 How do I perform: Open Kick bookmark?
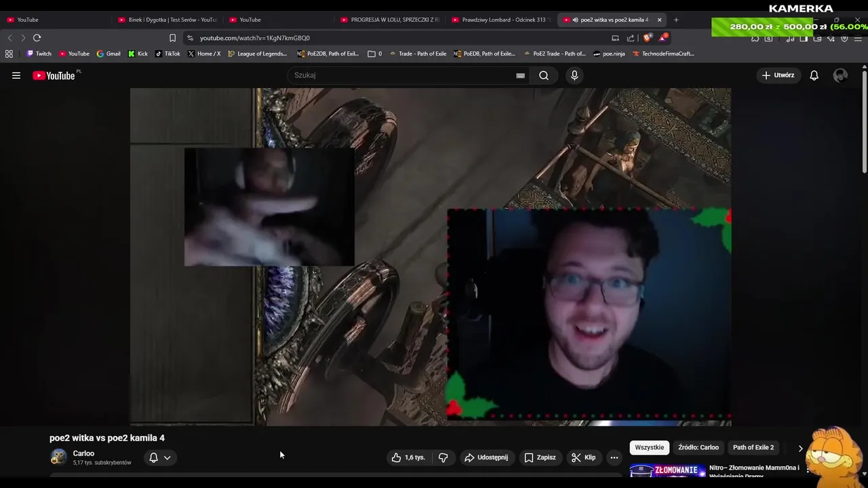pyautogui.click(x=138, y=54)
